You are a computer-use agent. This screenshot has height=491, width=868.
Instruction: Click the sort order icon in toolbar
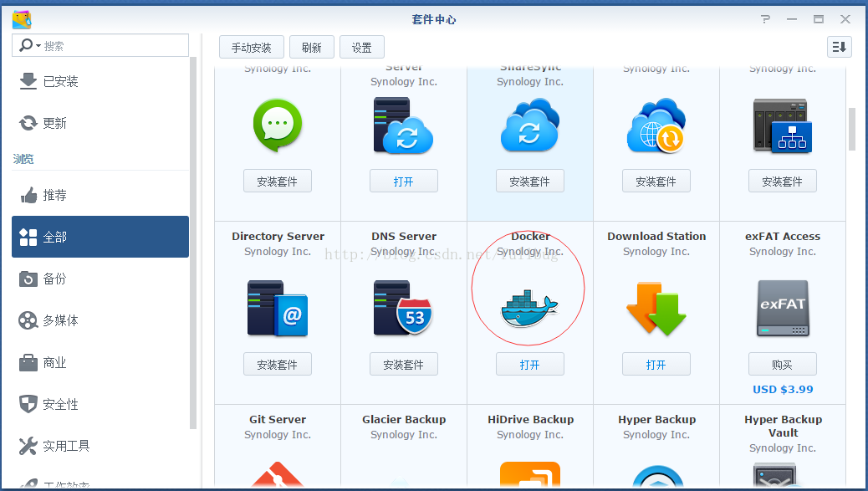[839, 47]
